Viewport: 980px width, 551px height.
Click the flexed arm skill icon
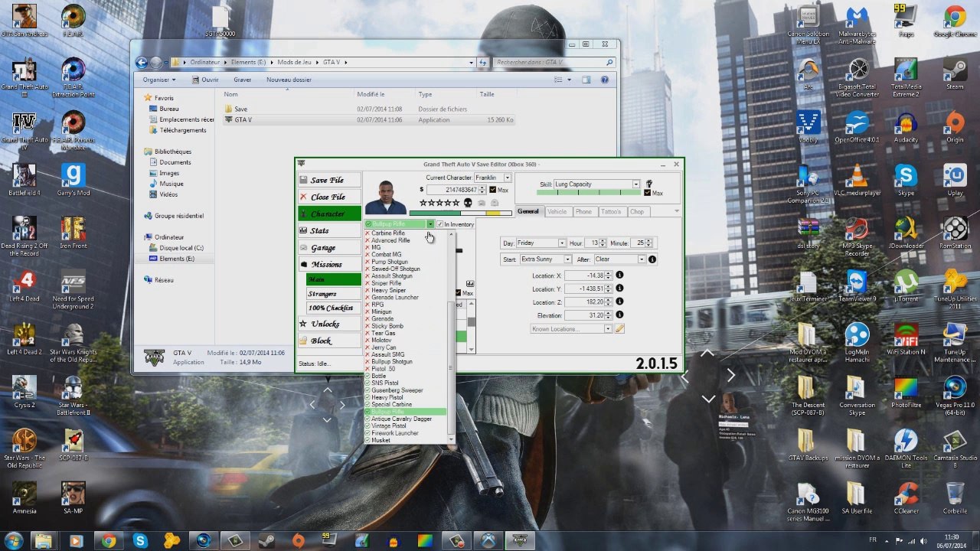click(648, 184)
